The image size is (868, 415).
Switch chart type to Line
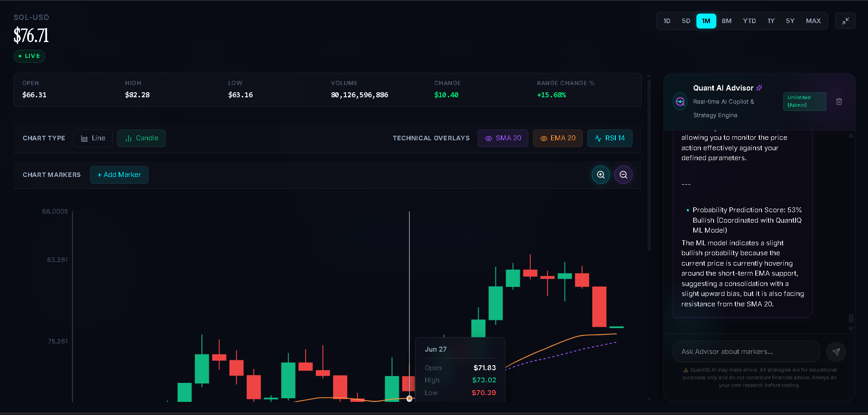93,138
